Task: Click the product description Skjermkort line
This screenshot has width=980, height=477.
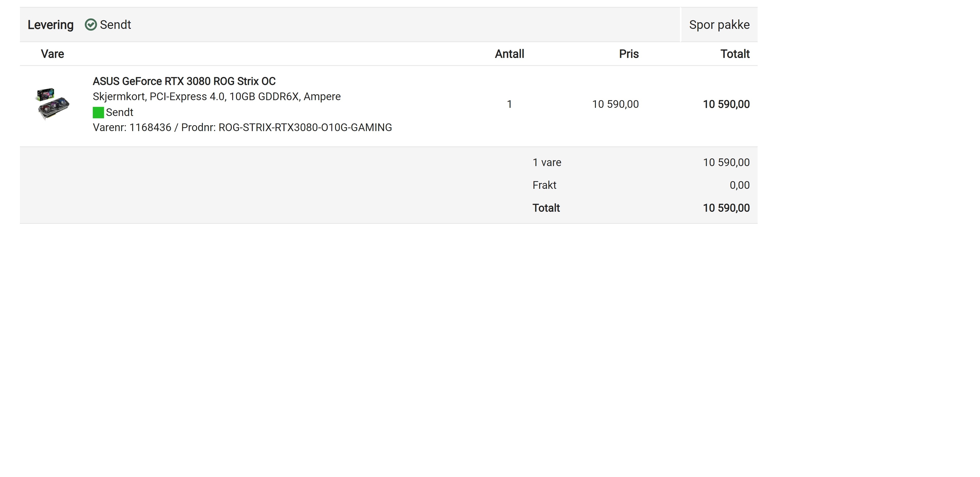Action: click(216, 97)
